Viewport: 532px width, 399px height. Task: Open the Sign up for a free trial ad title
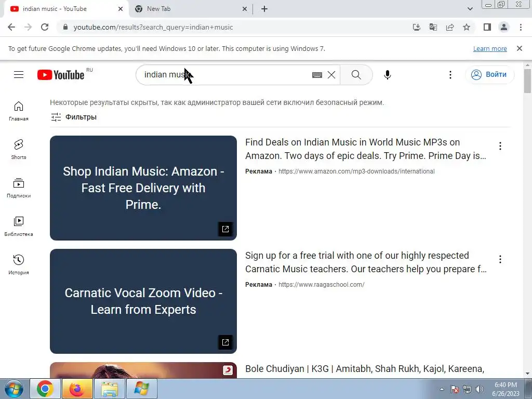click(366, 262)
